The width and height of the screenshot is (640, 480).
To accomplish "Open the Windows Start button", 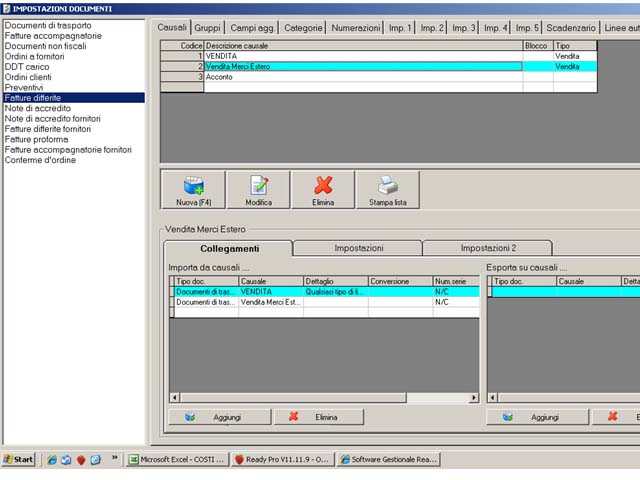I will (18, 460).
